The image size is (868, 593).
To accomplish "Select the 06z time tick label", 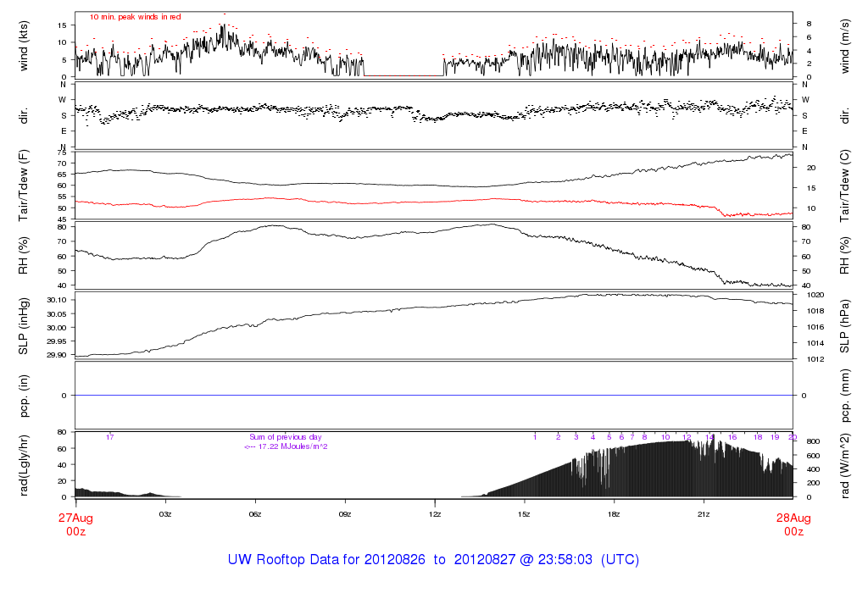I will click(x=255, y=513).
